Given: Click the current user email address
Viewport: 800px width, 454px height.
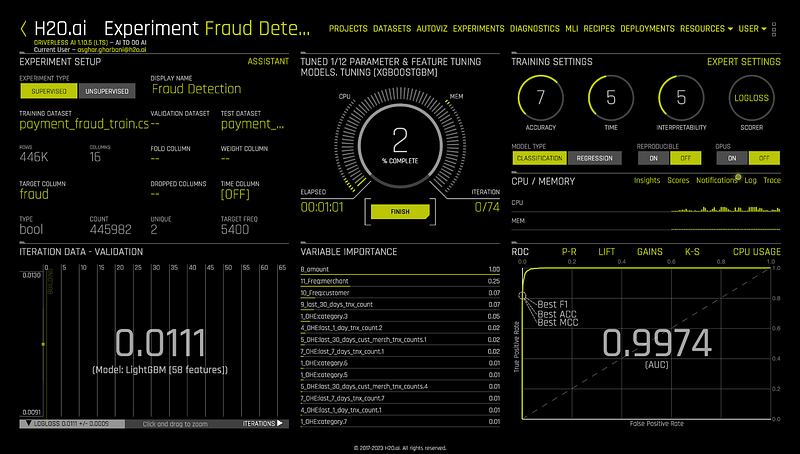Looking at the screenshot, I should click(113, 49).
